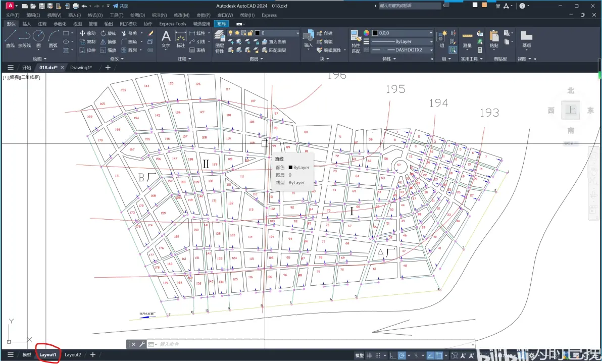Click the quick calculator icon in Utilities
Viewport: 602px width, 364px height.
[x=479, y=50]
